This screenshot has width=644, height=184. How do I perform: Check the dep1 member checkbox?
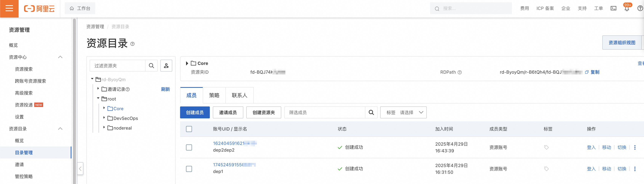point(189,169)
